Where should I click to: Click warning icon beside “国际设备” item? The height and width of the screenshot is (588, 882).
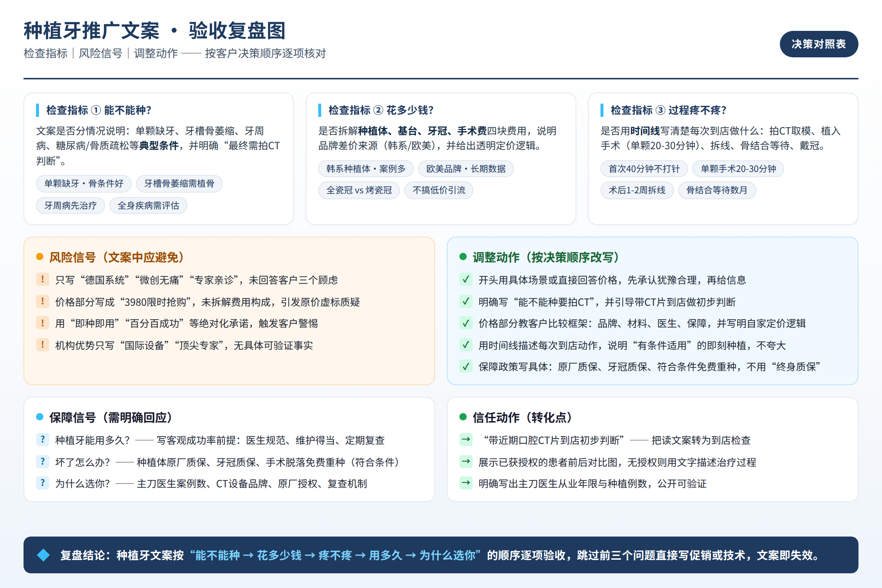click(43, 345)
